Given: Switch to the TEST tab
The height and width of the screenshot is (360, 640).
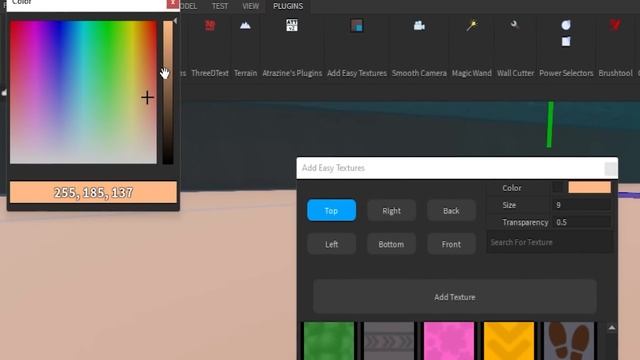Looking at the screenshot, I should click(220, 6).
